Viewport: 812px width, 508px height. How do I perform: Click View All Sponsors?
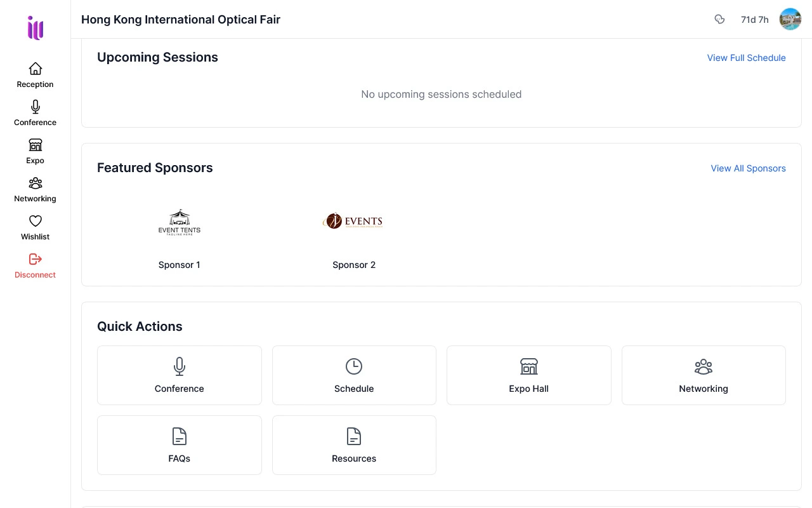pyautogui.click(x=748, y=168)
